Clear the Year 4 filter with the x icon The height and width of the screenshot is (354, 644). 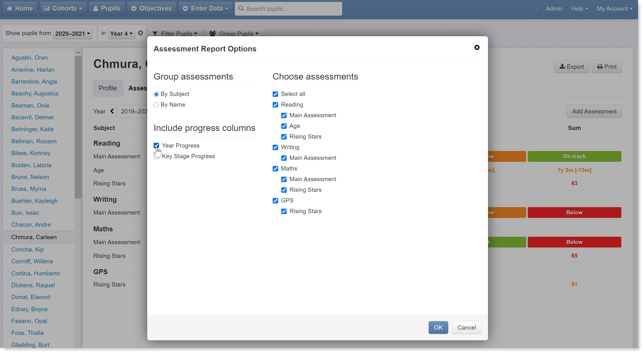(141, 33)
